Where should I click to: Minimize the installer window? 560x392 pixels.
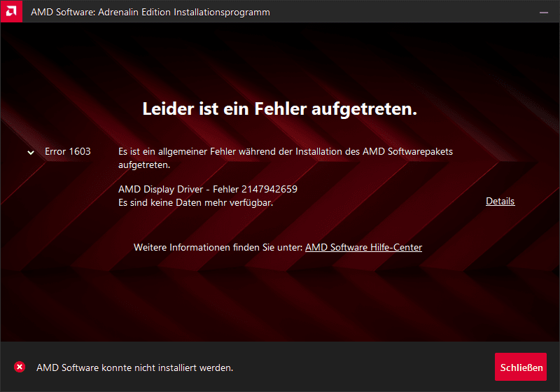(x=544, y=12)
